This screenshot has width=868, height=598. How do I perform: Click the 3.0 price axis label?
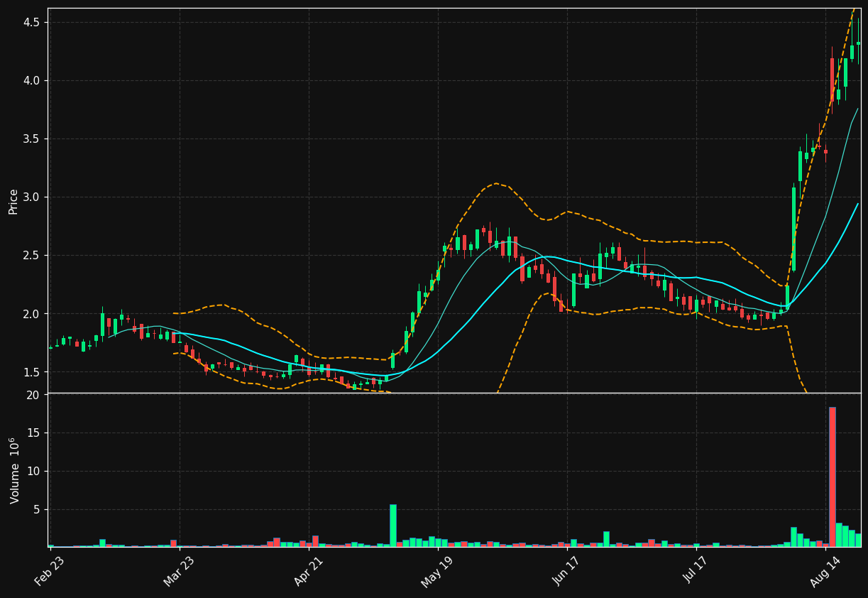point(32,197)
